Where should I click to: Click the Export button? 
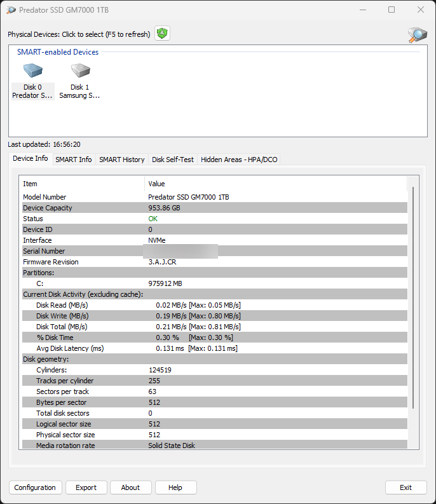point(86,487)
